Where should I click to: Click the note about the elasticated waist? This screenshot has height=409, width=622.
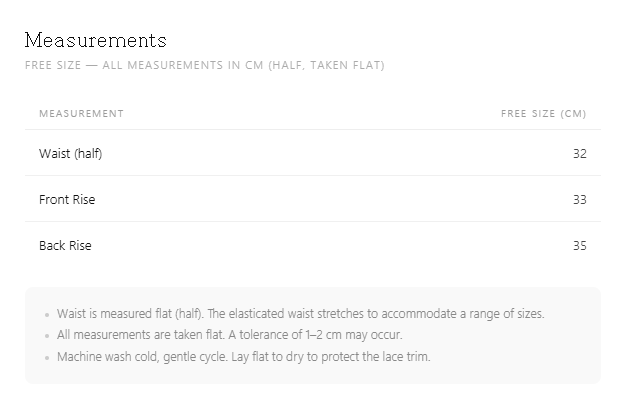pyautogui.click(x=301, y=314)
